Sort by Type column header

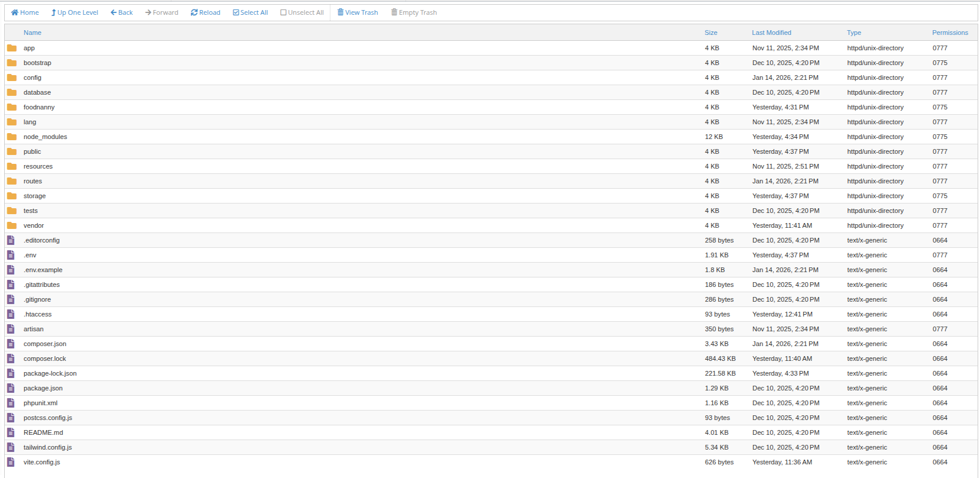click(854, 33)
